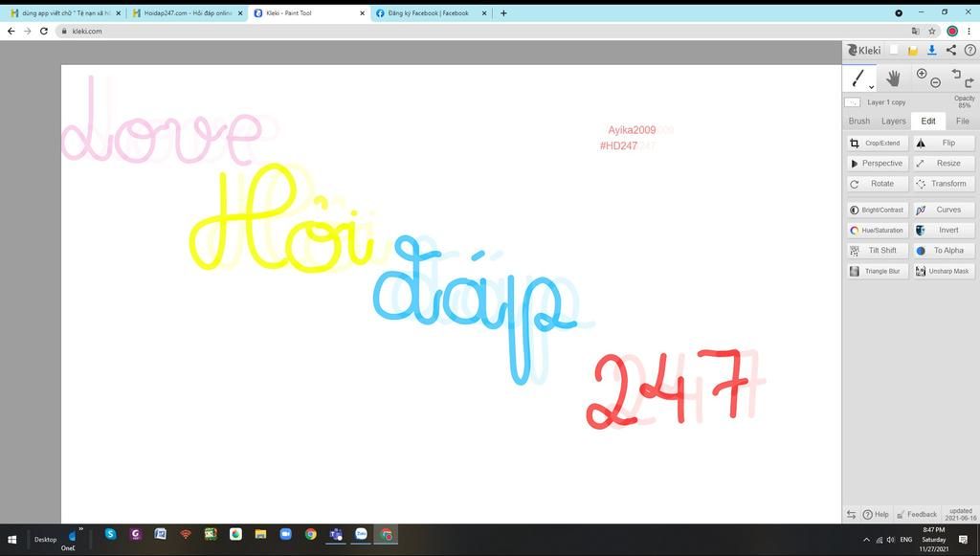Open the Help link at panel bottom
Image resolution: width=980 pixels, height=556 pixels.
click(x=876, y=514)
